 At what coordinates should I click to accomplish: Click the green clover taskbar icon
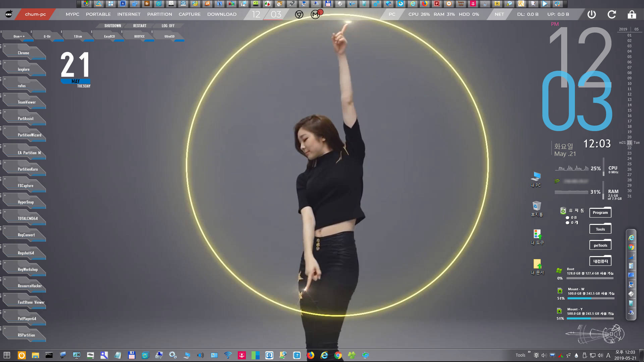pos(352,355)
